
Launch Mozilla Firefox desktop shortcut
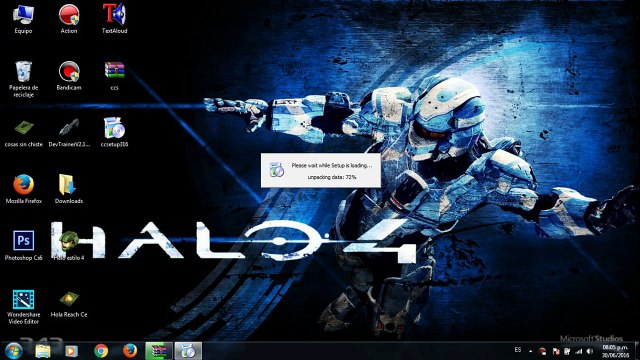pos(24,189)
